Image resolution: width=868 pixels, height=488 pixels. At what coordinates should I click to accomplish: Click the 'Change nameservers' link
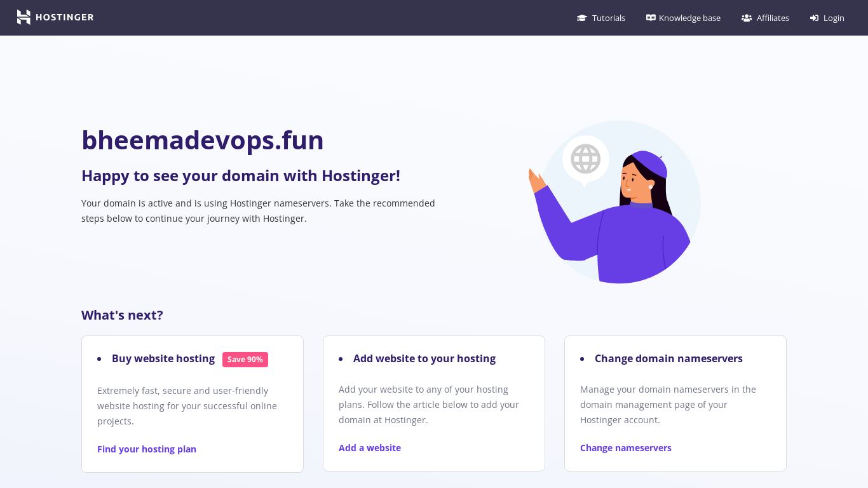click(625, 448)
